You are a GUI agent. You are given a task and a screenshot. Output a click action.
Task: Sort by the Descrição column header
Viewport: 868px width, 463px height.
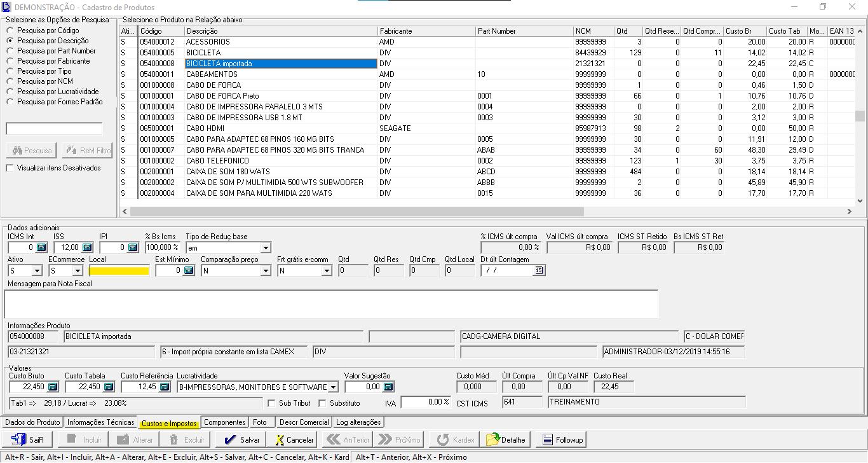pyautogui.click(x=281, y=31)
